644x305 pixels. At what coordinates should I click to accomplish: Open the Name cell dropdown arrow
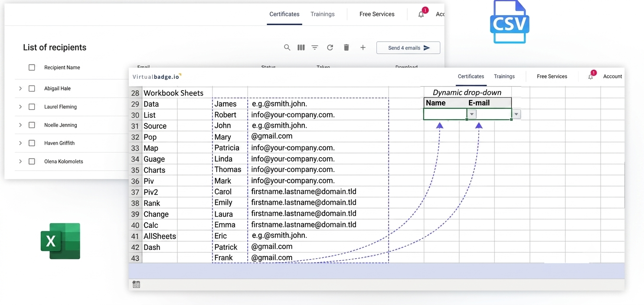(x=472, y=114)
